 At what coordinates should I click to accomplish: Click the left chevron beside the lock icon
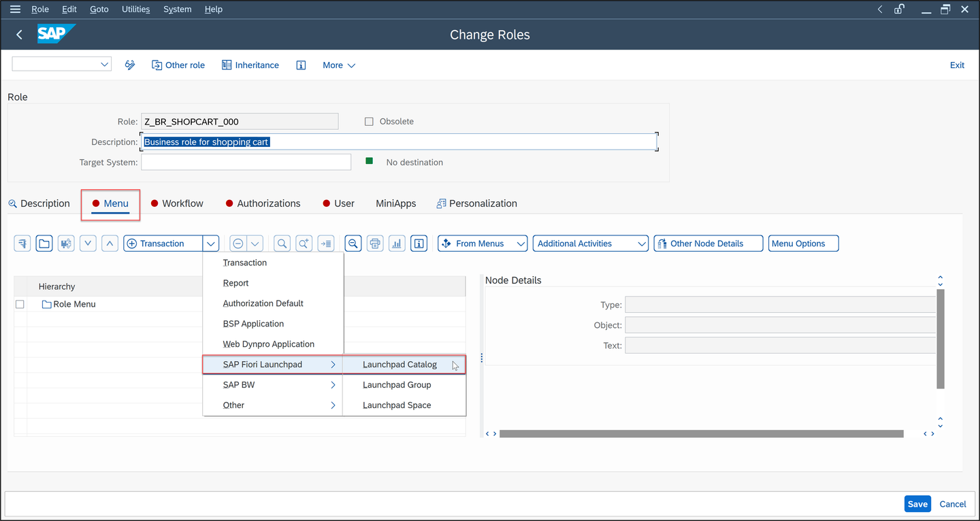point(880,10)
